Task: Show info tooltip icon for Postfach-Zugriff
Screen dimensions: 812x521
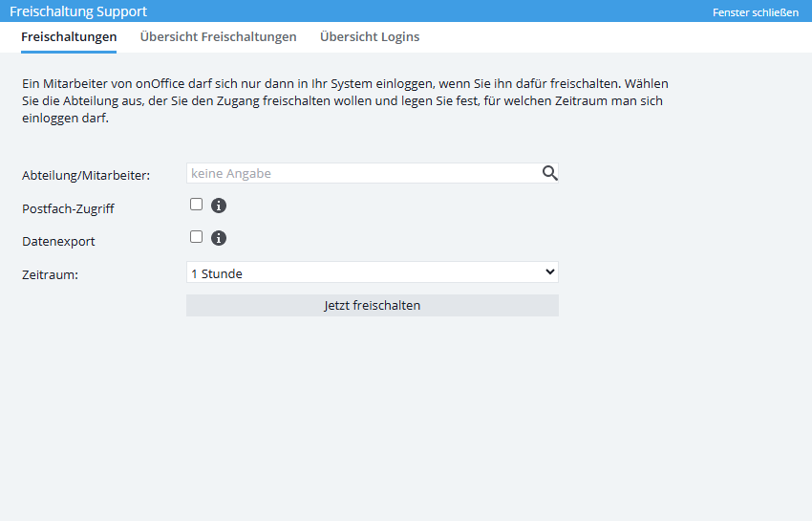Action: 218,206
